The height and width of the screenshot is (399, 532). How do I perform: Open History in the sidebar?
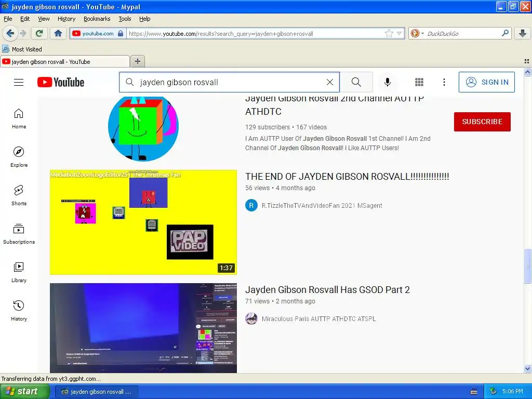click(19, 311)
